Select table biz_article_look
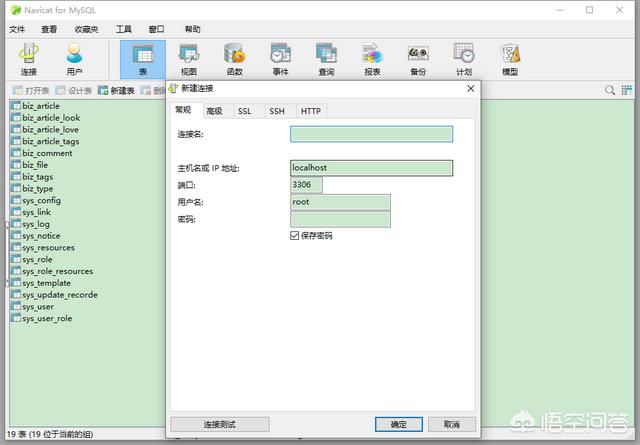This screenshot has height=445, width=640. 46,118
